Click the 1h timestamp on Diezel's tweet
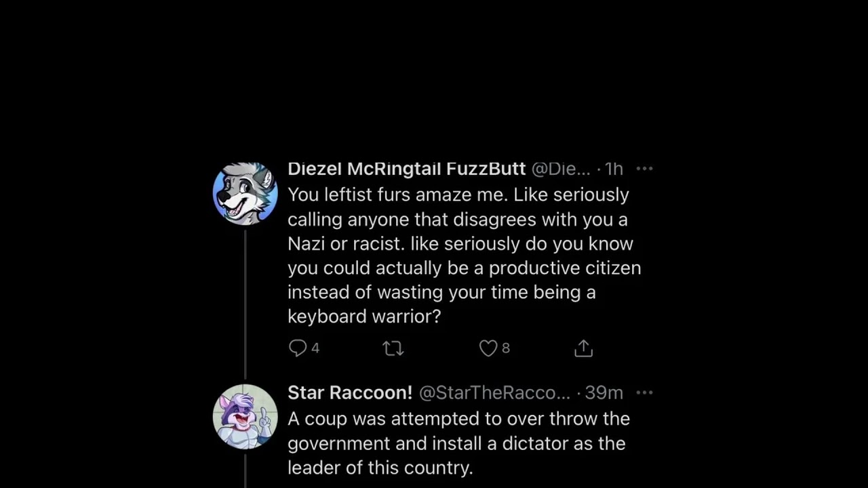868x488 pixels. coord(614,169)
